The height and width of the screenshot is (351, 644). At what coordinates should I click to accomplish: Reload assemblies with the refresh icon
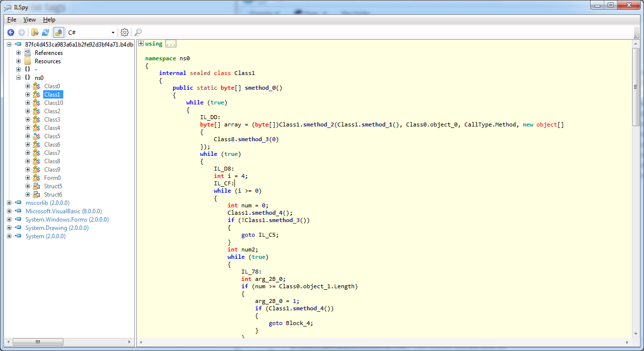46,32
